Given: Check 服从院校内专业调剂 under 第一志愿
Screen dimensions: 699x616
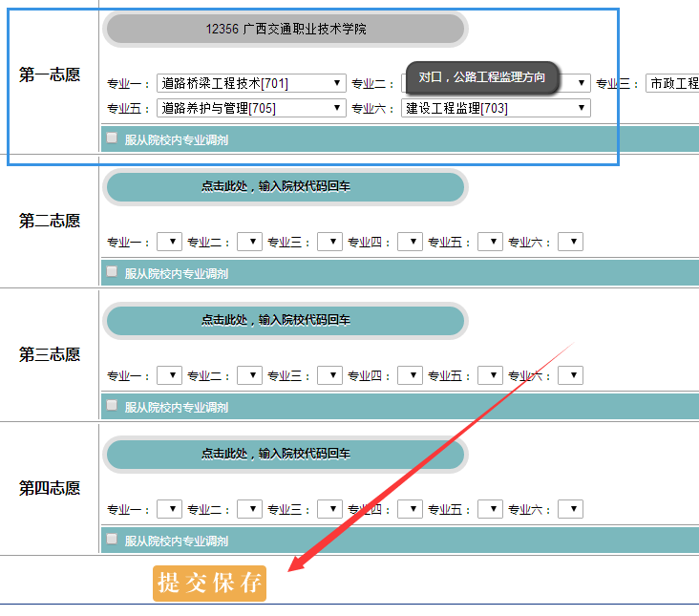Looking at the screenshot, I should pos(113,138).
